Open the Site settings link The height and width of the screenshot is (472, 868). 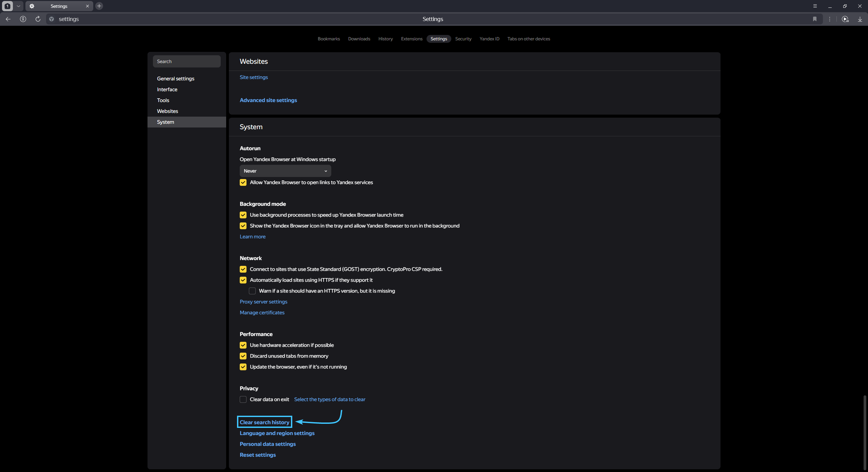[254, 77]
